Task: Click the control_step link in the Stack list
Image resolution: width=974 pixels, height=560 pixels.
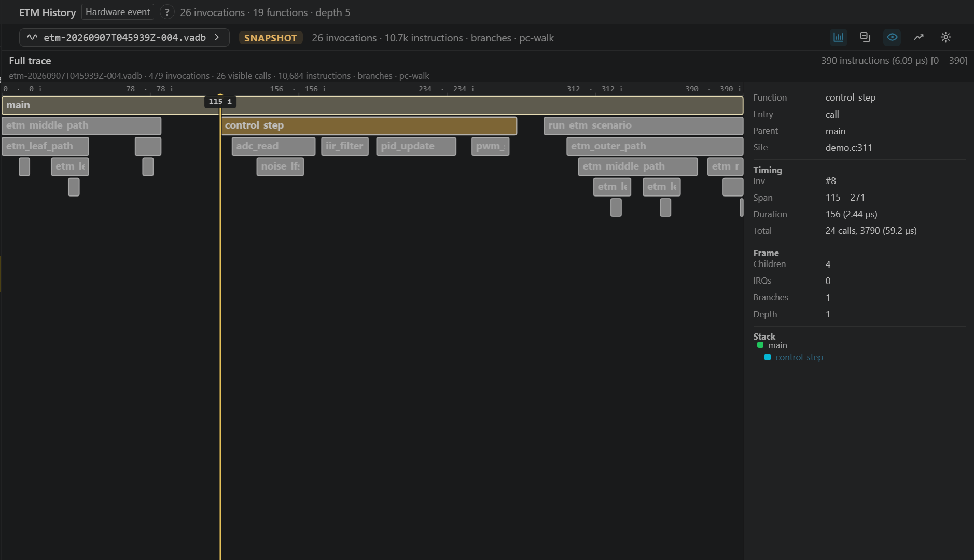Action: pyautogui.click(x=799, y=357)
